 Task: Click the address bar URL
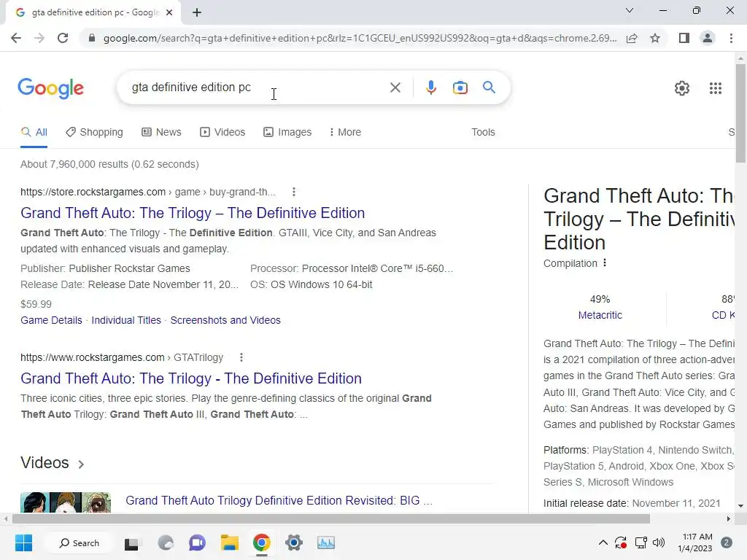point(360,38)
